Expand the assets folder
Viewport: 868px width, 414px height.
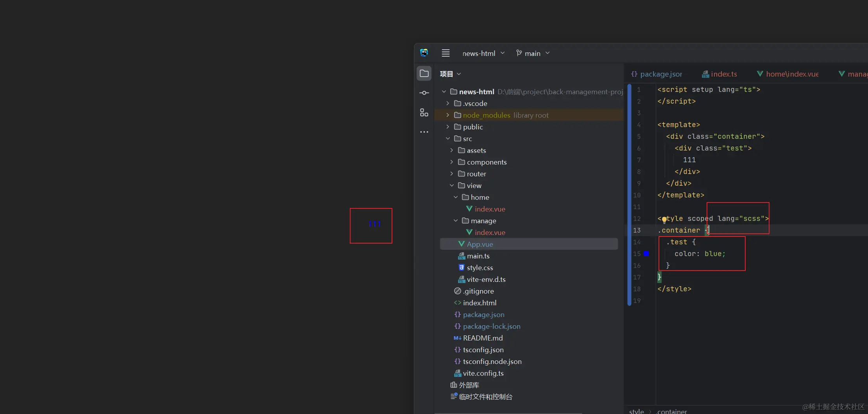click(x=451, y=151)
